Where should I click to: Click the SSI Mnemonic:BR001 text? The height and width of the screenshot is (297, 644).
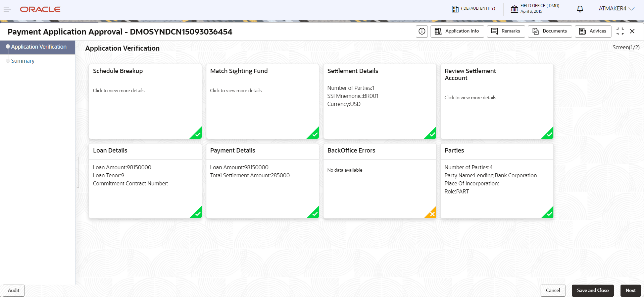(x=353, y=96)
